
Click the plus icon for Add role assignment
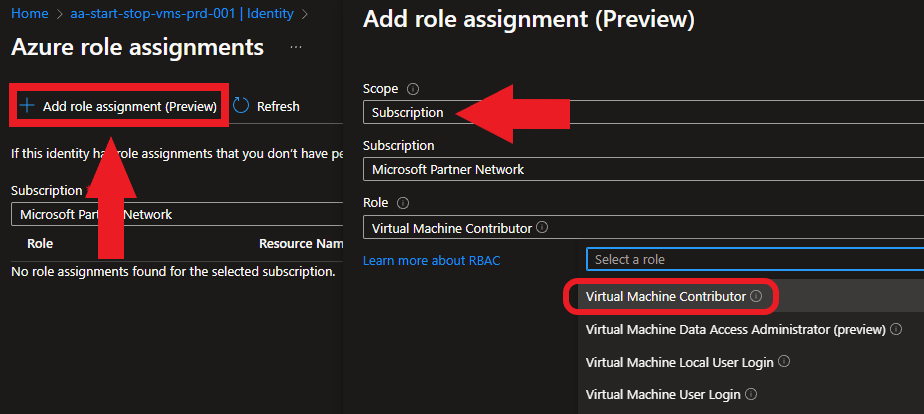click(27, 106)
